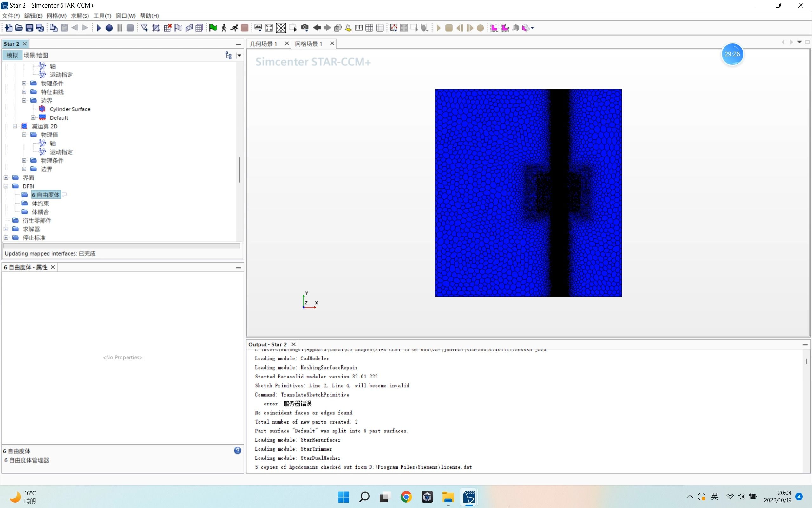812x508 pixels.
Task: Select 体耦合 under DFBI
Action: point(40,212)
